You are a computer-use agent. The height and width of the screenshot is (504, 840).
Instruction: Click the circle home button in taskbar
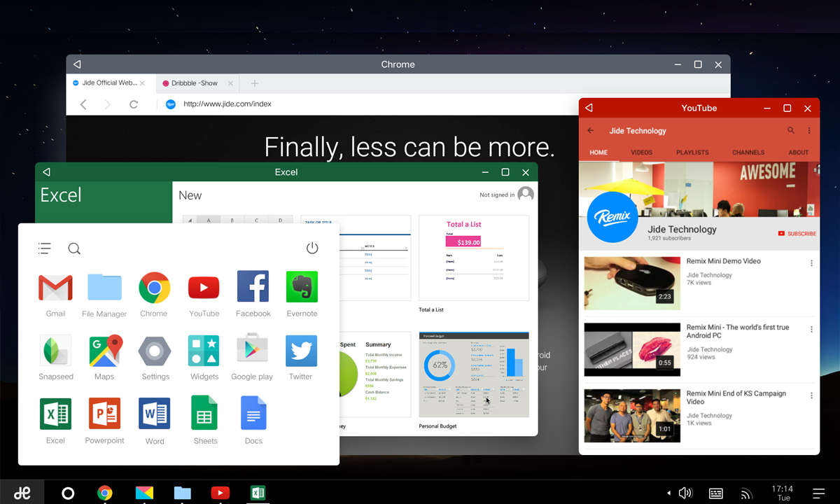[x=68, y=493]
